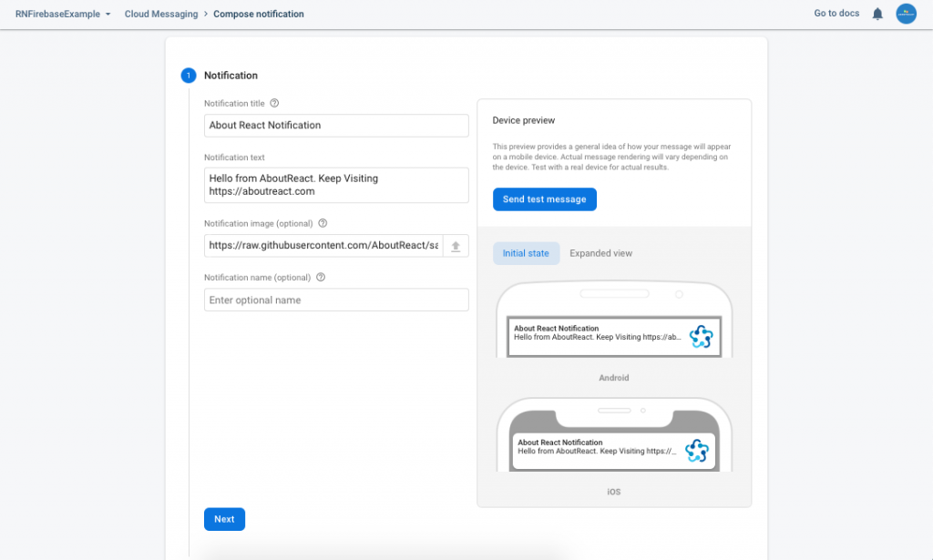Click the Firebase logo in Android notification preview
The image size is (933, 560).
702,336
